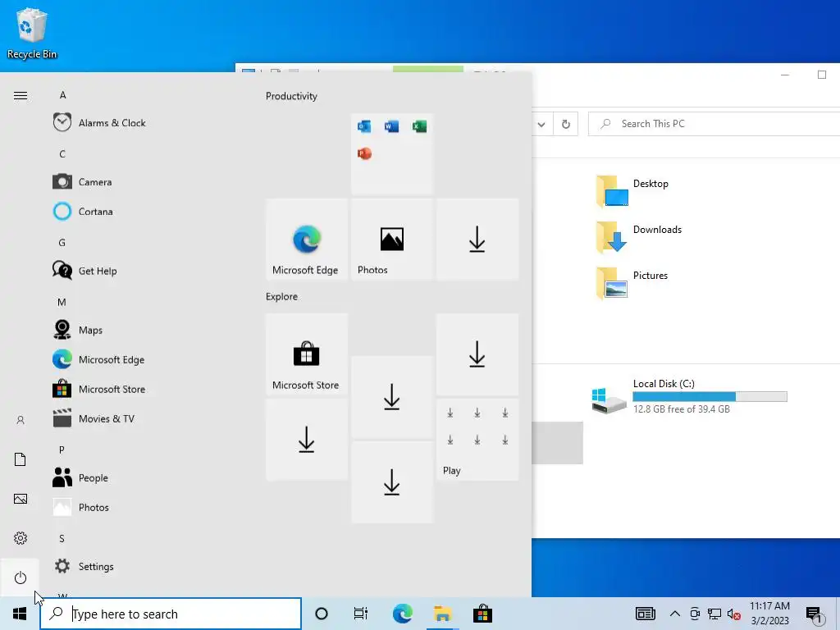Select Local Disk (C:) drive
This screenshot has height=630, width=840.
pos(689,396)
